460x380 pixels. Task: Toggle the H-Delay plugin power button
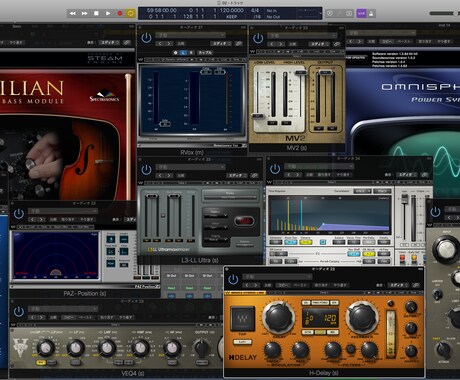233,279
